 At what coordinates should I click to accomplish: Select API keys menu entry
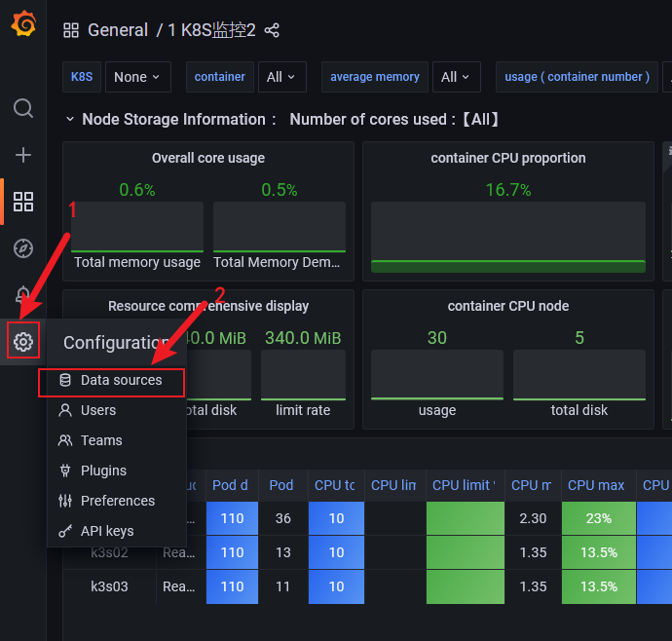point(107,531)
